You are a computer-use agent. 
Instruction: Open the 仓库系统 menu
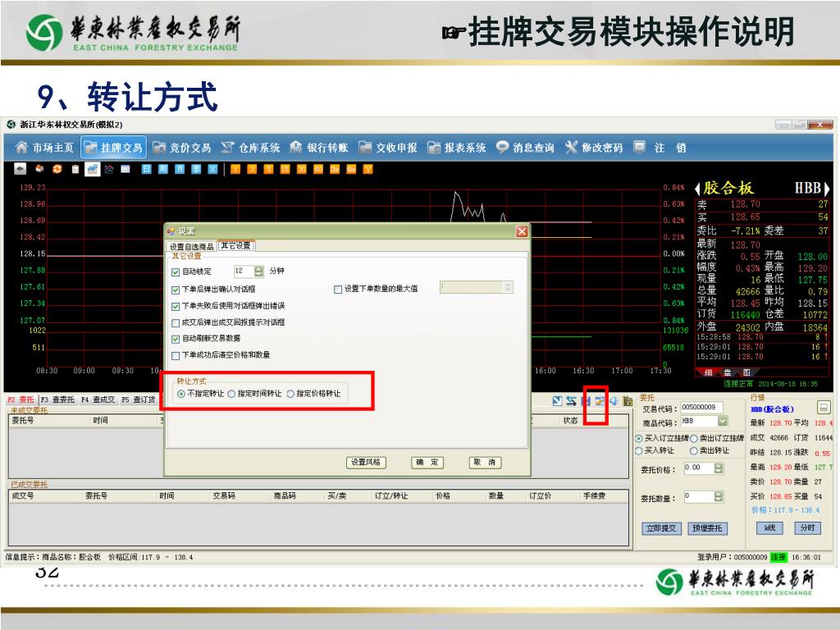click(251, 148)
